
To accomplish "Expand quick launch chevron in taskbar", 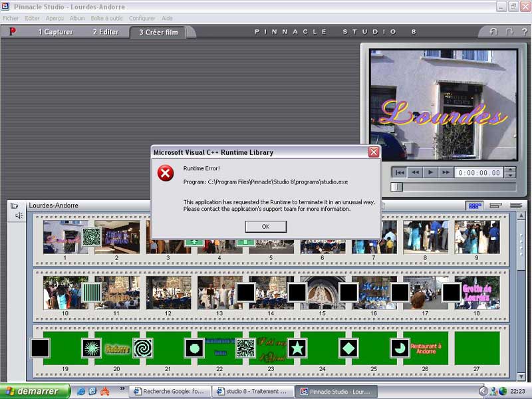I will click(x=122, y=388).
